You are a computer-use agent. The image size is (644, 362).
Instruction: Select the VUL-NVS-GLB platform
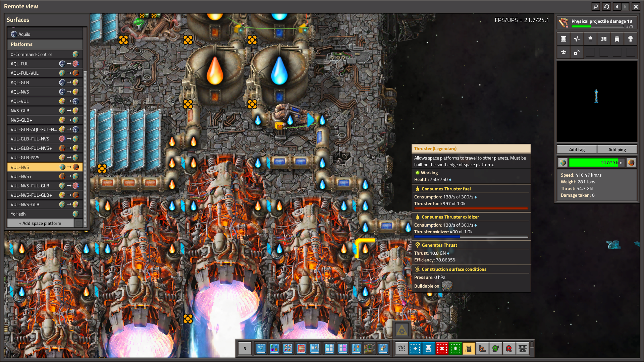click(x=45, y=204)
